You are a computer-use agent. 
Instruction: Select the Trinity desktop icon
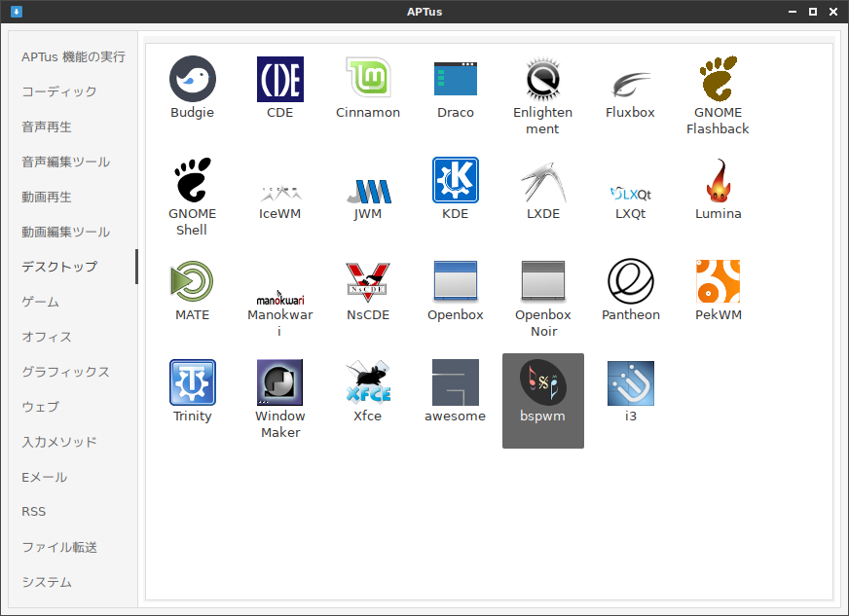[192, 382]
